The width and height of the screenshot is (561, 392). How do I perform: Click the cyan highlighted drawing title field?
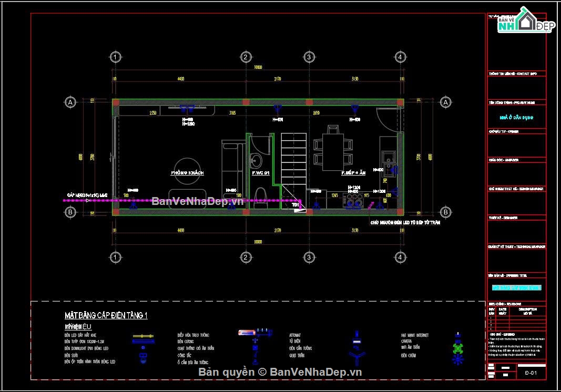(x=516, y=287)
